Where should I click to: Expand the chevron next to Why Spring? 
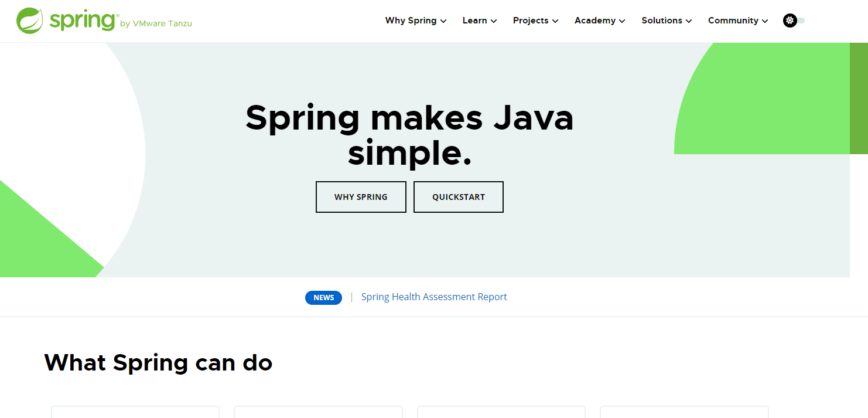coord(443,21)
